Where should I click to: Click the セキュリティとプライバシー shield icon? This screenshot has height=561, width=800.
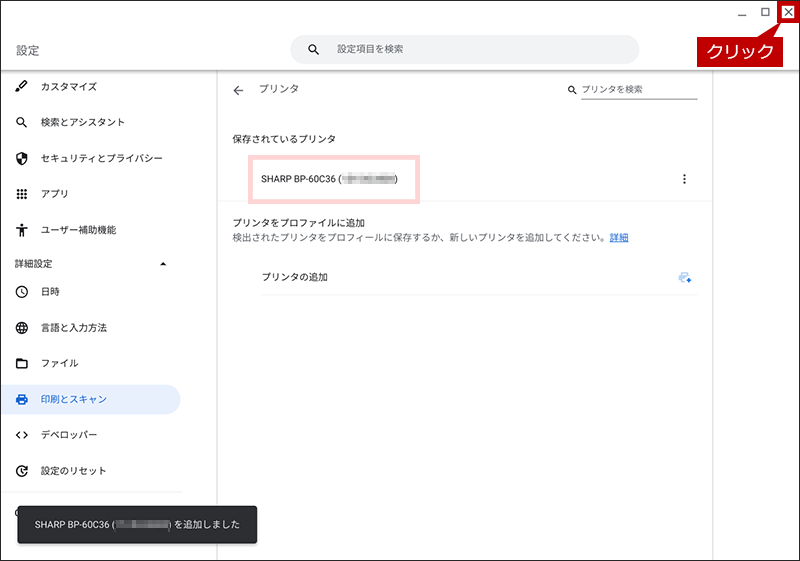[x=21, y=159]
